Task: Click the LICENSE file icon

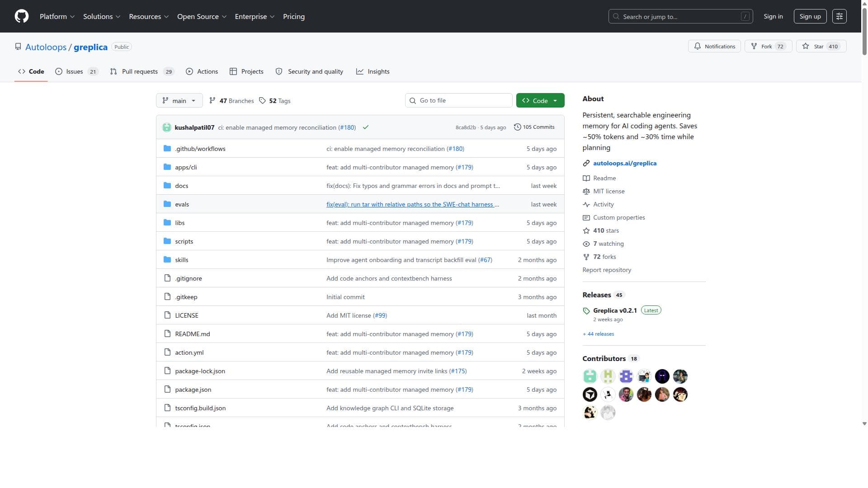Action: coord(167,315)
